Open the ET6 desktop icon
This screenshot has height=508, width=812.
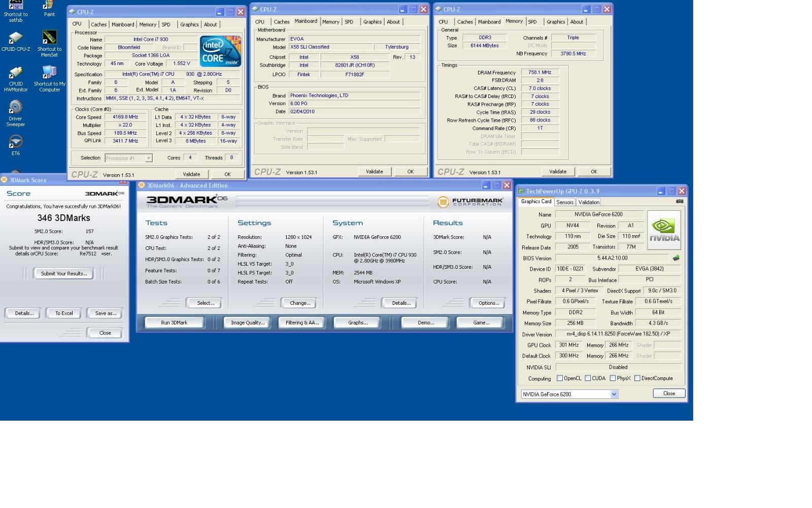click(x=16, y=145)
